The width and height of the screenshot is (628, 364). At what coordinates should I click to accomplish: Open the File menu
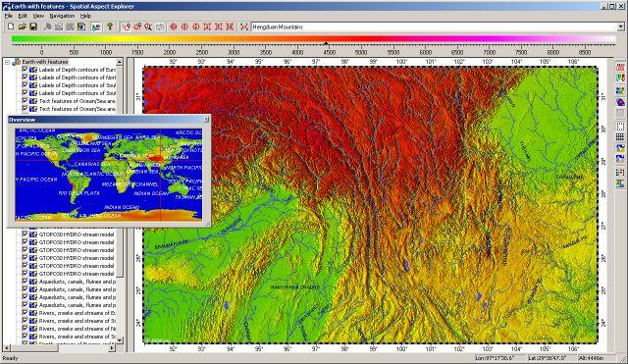tap(9, 16)
